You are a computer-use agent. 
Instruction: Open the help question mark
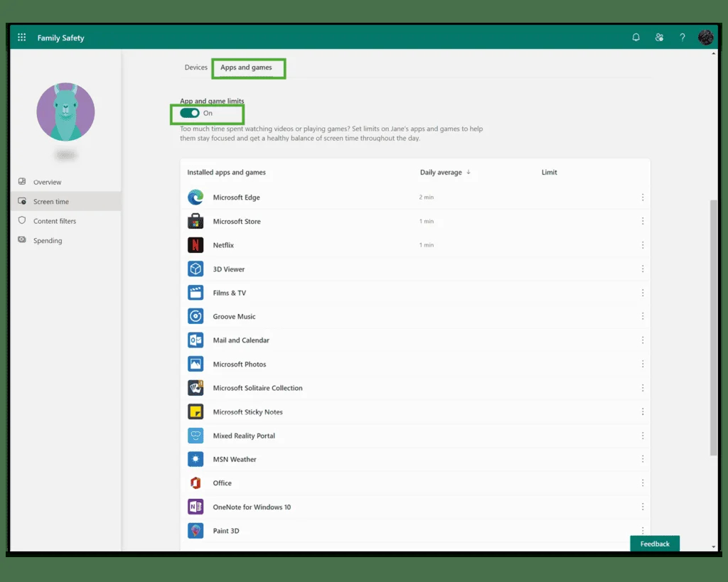682,37
